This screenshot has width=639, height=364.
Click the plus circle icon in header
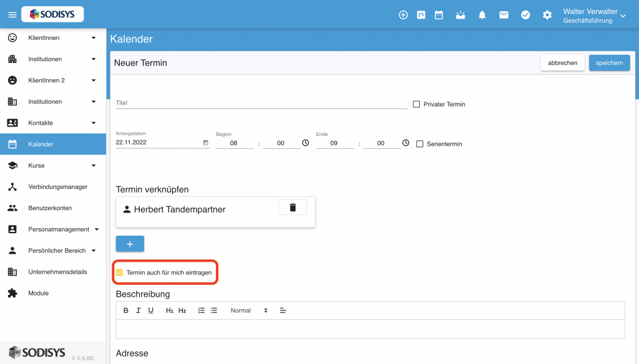tap(403, 15)
